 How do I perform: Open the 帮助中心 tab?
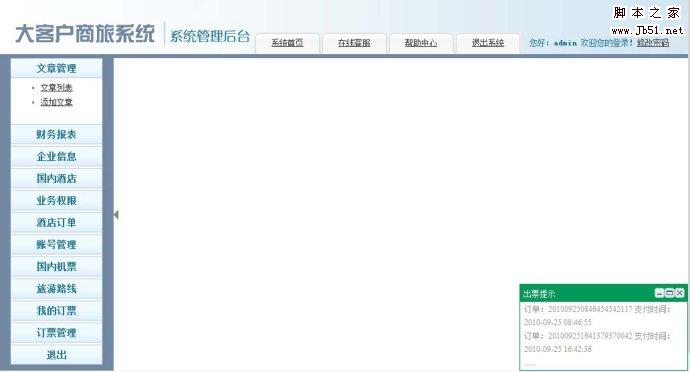[x=421, y=43]
